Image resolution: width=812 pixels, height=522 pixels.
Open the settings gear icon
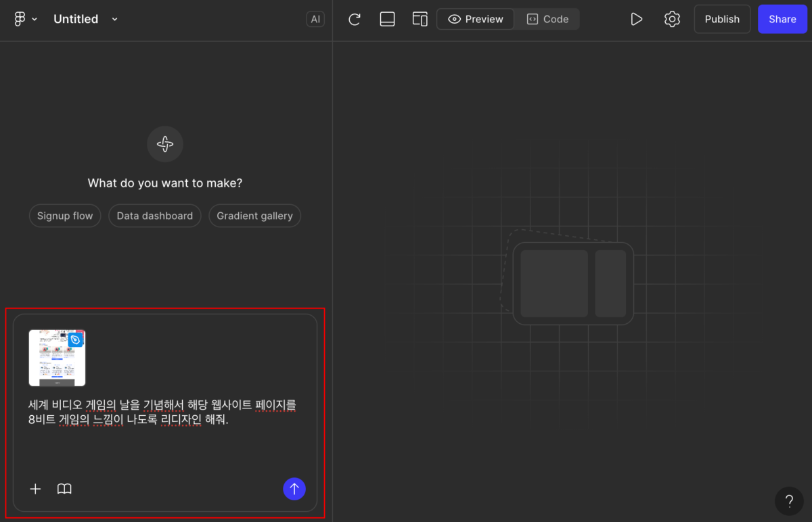672,19
